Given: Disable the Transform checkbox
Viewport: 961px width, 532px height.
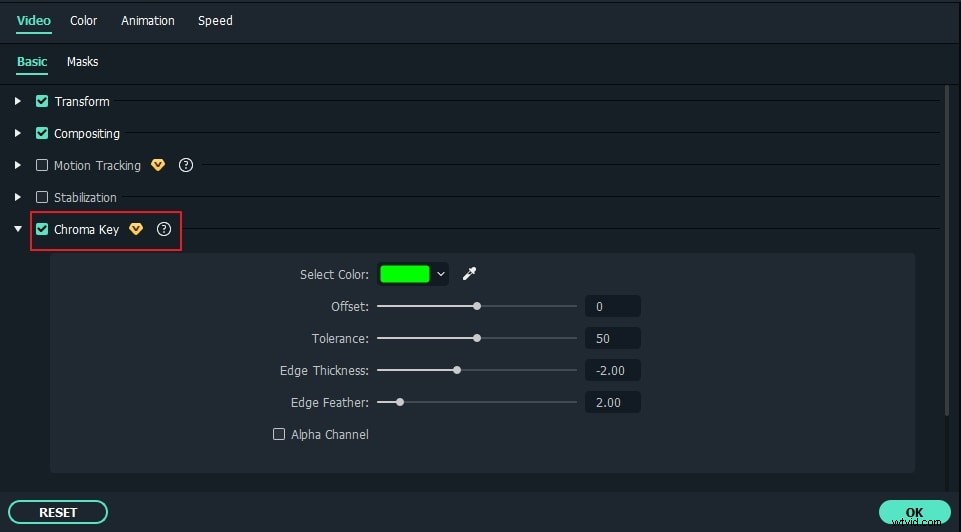Looking at the screenshot, I should pyautogui.click(x=42, y=101).
